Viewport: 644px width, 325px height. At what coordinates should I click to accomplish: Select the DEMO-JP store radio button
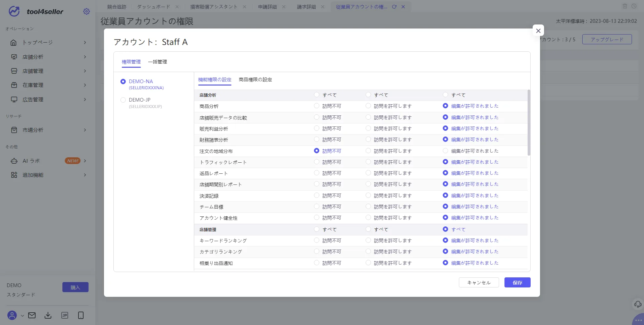coord(123,100)
